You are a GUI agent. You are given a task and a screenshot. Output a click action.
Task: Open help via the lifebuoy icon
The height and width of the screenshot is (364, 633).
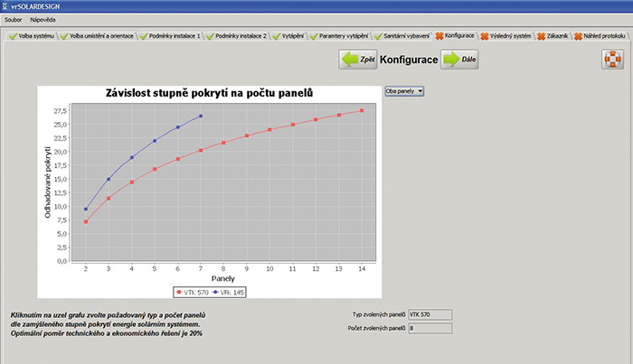(x=612, y=60)
